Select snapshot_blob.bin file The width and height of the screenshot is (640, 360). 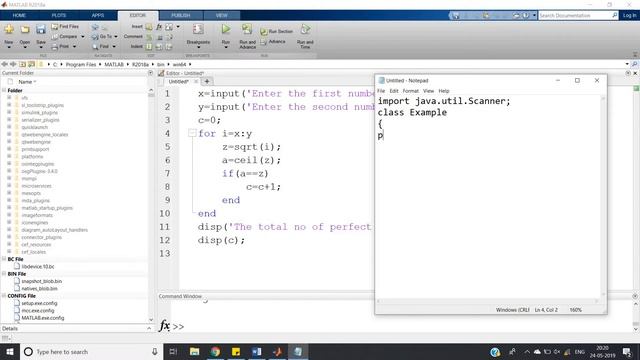42,281
